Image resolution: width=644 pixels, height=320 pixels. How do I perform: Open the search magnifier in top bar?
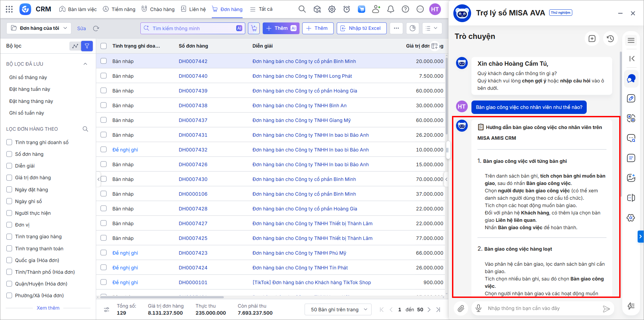pos(302,9)
